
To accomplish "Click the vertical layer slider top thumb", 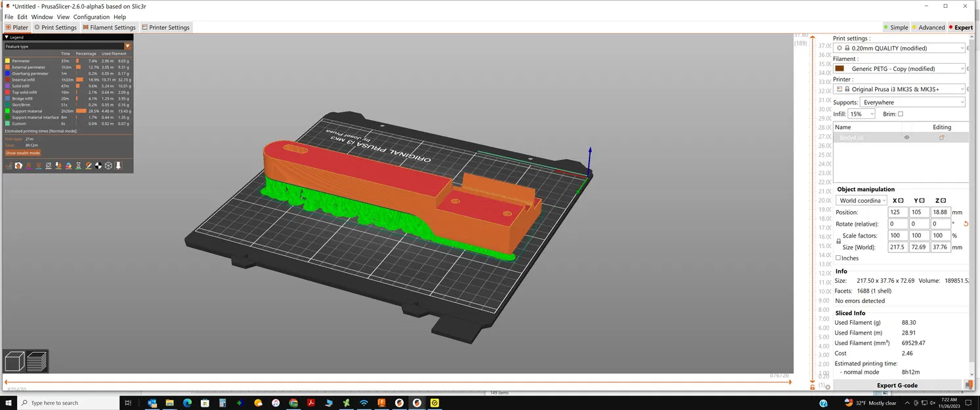I will click(x=812, y=36).
